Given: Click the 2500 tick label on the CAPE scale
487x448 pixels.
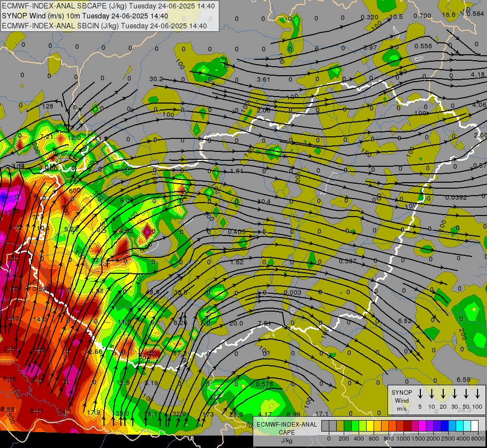Looking at the screenshot, I should coord(449,439).
